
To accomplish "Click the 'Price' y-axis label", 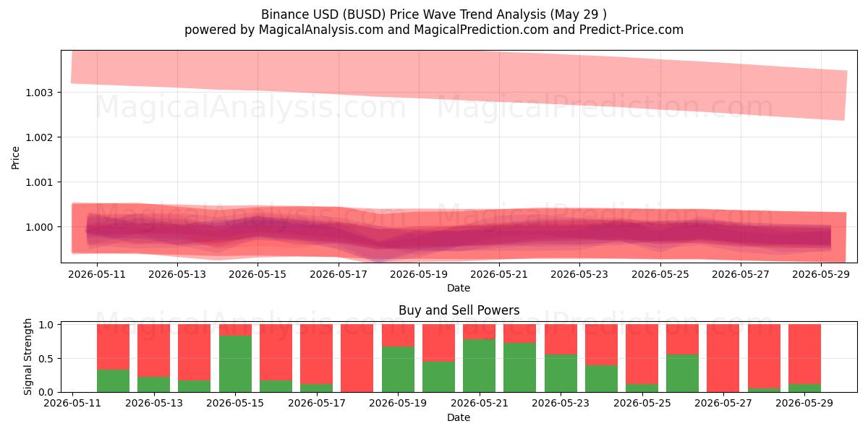I will pyautogui.click(x=16, y=156).
